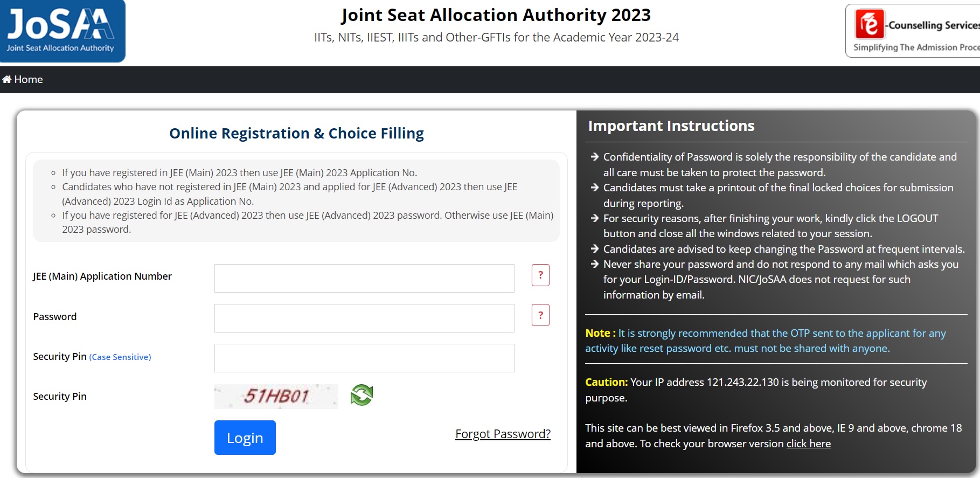
Task: Click arrow bullet beside 'Confidentiality of Password'
Action: tap(595, 157)
